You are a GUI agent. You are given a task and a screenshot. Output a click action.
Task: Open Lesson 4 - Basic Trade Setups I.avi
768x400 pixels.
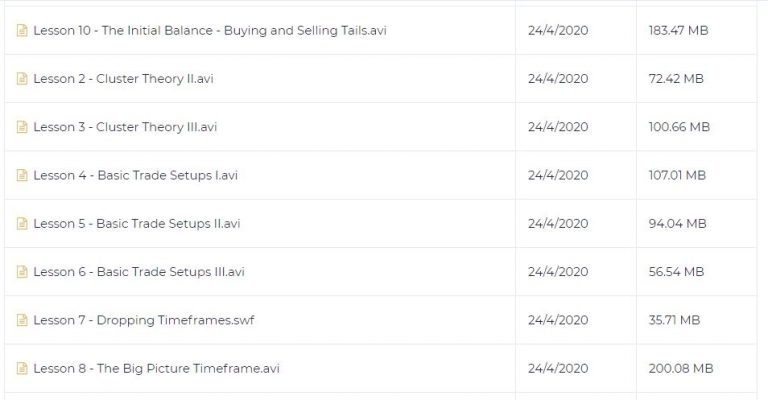(135, 175)
